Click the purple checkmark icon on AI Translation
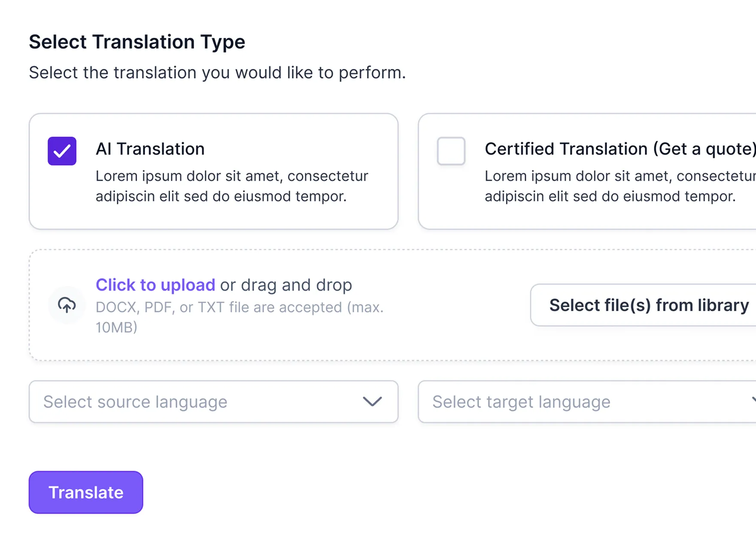Viewport: 756px width, 542px height. coord(62,151)
